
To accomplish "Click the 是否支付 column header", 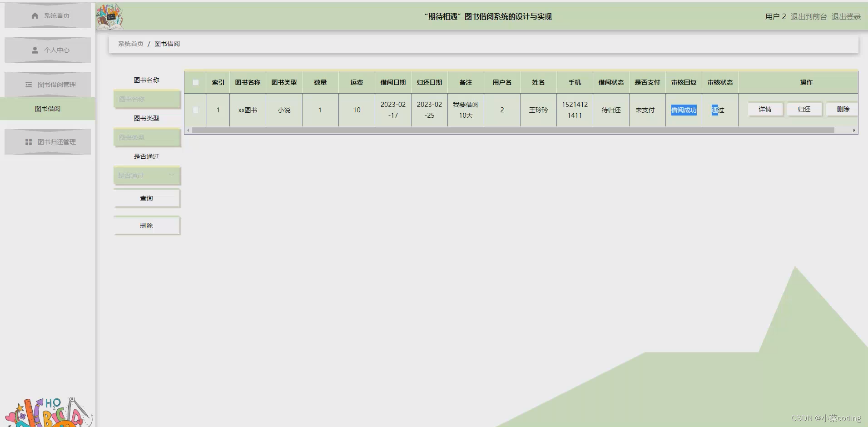I will click(647, 82).
